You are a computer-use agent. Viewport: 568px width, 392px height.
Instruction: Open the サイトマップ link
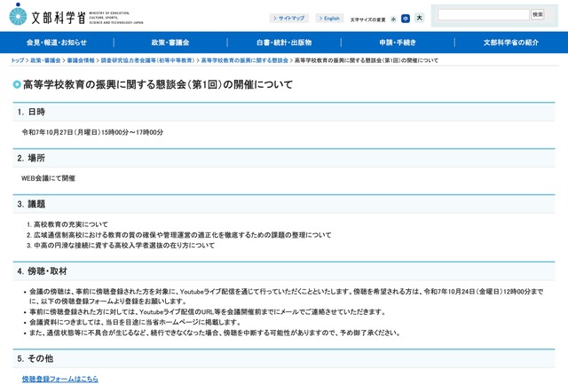tap(289, 18)
